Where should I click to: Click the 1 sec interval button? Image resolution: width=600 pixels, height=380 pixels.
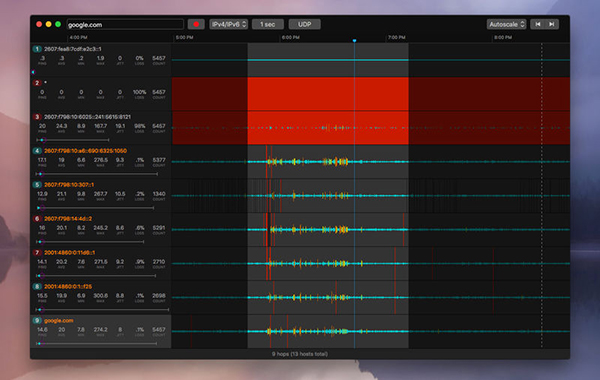click(x=268, y=24)
